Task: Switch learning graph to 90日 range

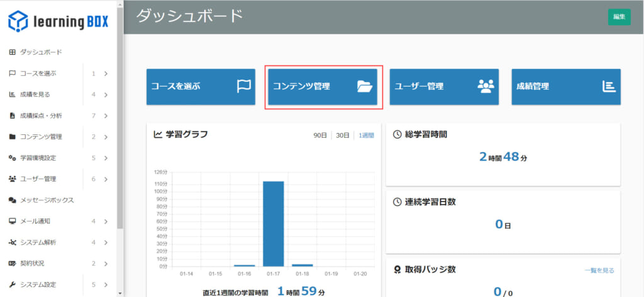Action: click(x=320, y=135)
